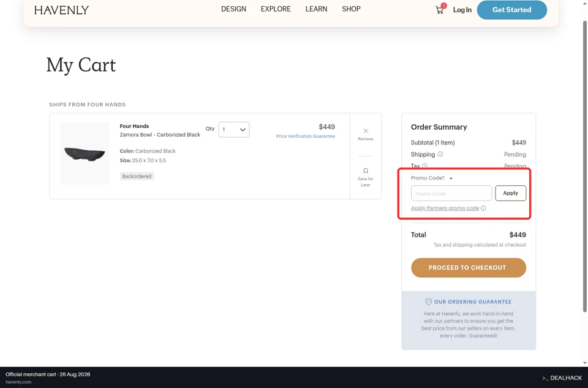
Task: Open the SHOP menu
Action: (x=351, y=9)
